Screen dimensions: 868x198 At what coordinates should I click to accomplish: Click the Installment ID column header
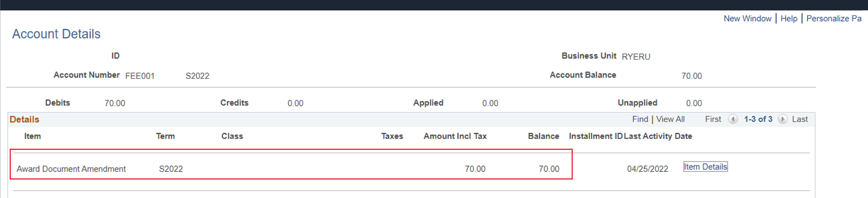click(595, 136)
